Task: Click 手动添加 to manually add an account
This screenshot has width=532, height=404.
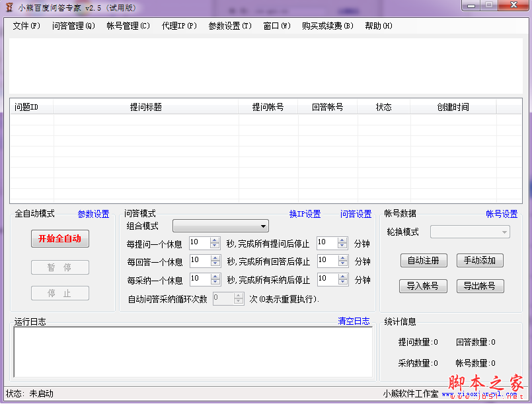Action: click(480, 260)
